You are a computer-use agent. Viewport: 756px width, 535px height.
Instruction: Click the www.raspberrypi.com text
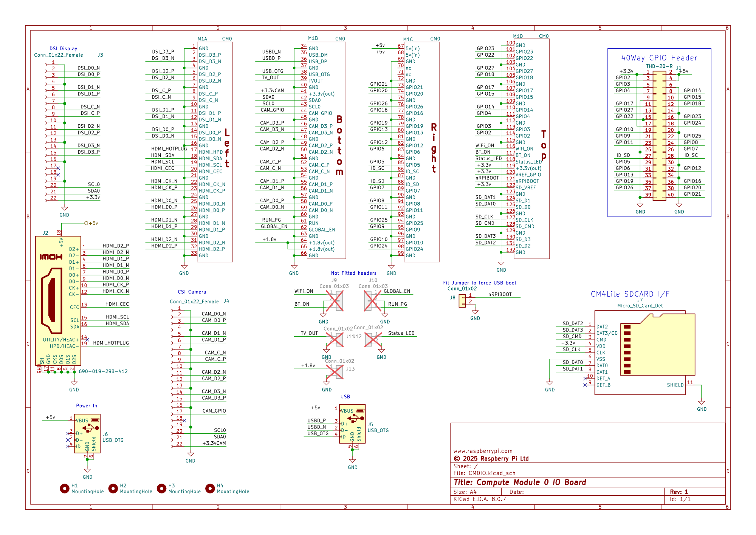tap(483, 451)
